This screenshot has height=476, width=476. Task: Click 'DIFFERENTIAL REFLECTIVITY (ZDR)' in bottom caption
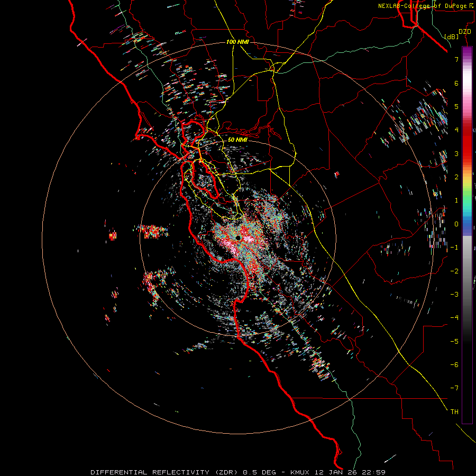pos(166,472)
